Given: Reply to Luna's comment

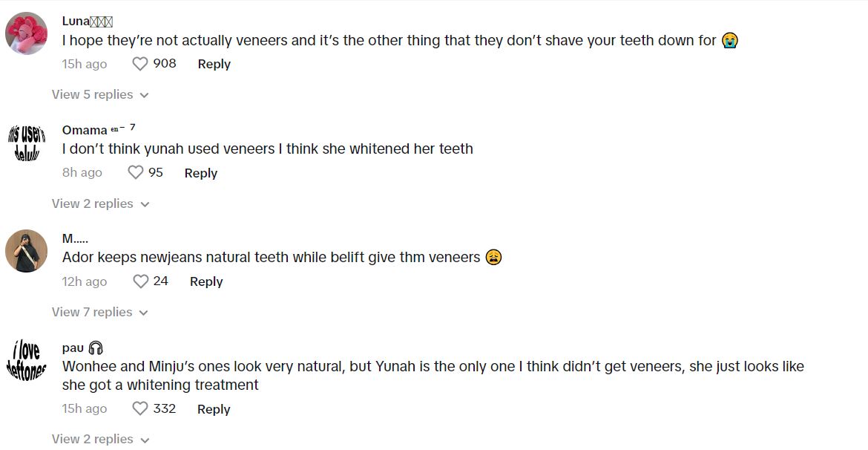Looking at the screenshot, I should (x=214, y=64).
